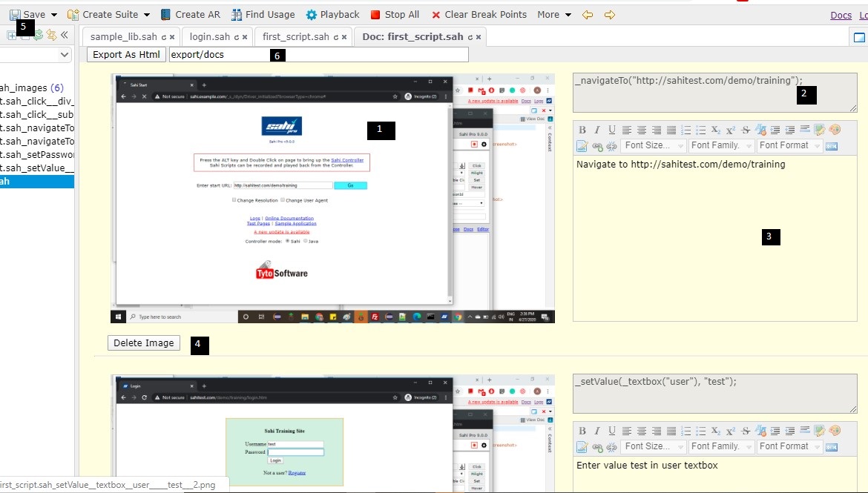Click Clear Break Points in toolbar
868x493 pixels.
point(436,15)
